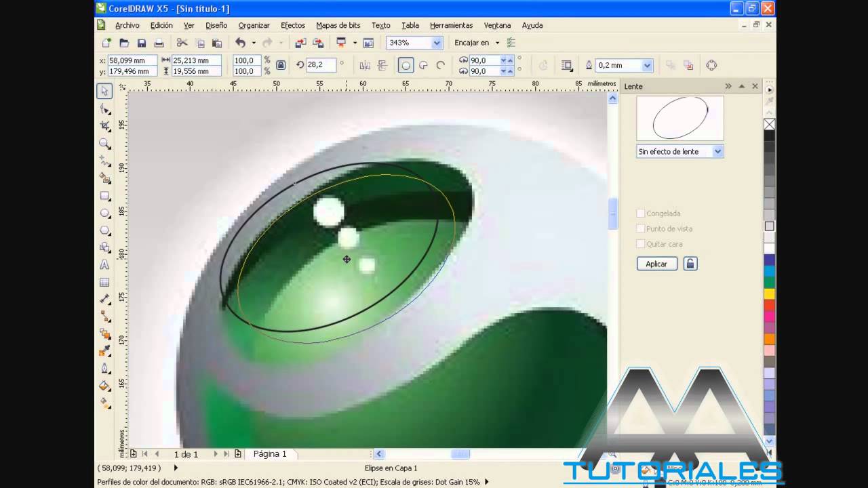Apply the no-color X swatch
This screenshot has width=868, height=488.
[770, 124]
